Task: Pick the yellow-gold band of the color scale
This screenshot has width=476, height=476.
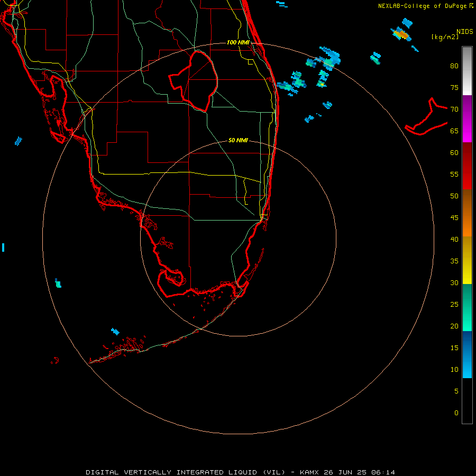Action: (467, 260)
